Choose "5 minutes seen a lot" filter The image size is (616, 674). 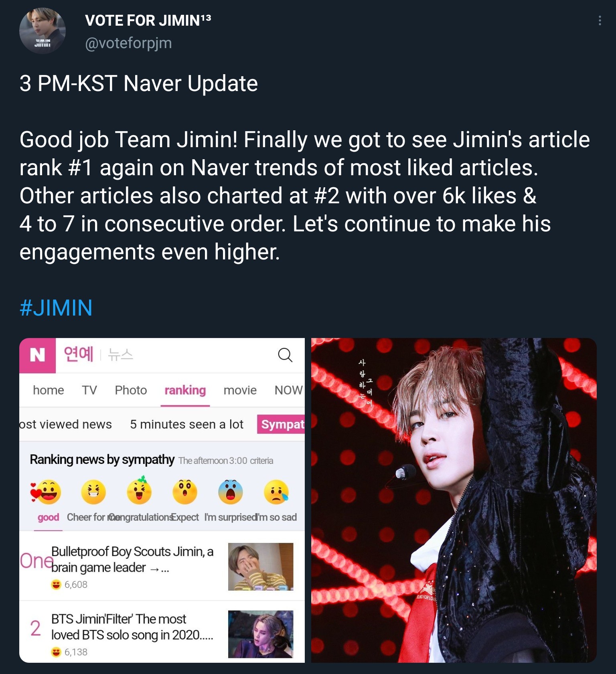click(x=186, y=424)
